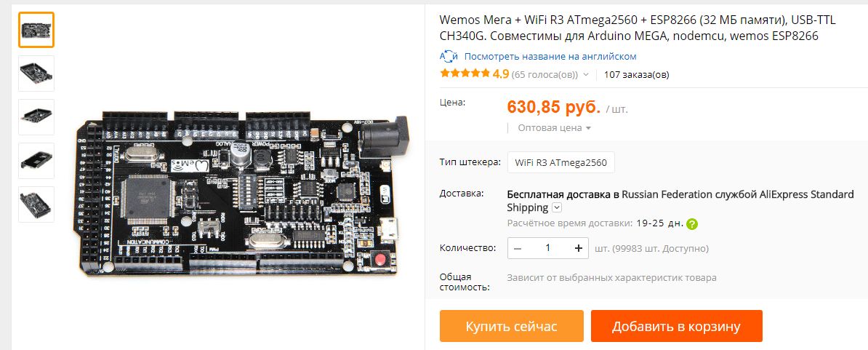The image size is (868, 350).
Task: Click the Добавить в корзину button
Action: pyautogui.click(x=676, y=326)
